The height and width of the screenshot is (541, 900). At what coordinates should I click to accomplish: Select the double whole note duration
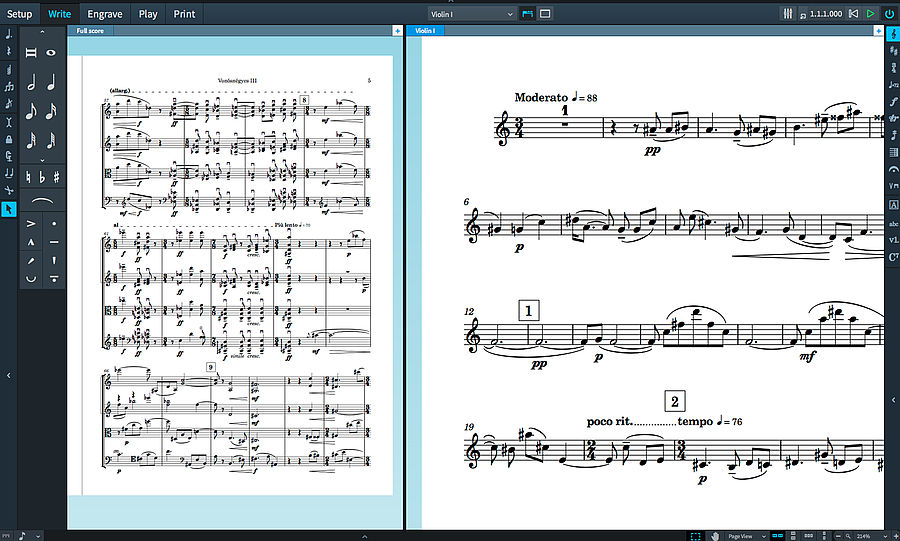click(31, 53)
